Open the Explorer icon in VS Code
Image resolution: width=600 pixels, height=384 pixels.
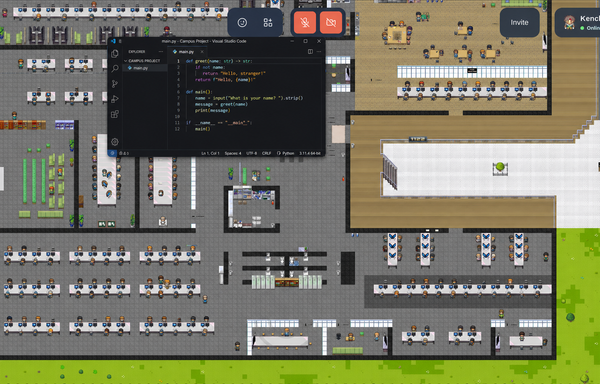(x=114, y=54)
